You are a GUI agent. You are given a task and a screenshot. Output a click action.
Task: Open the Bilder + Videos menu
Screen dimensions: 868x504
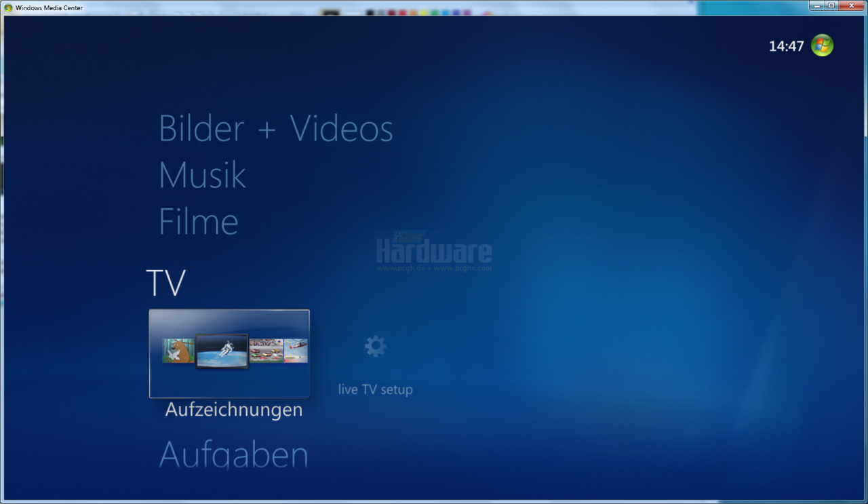[276, 128]
